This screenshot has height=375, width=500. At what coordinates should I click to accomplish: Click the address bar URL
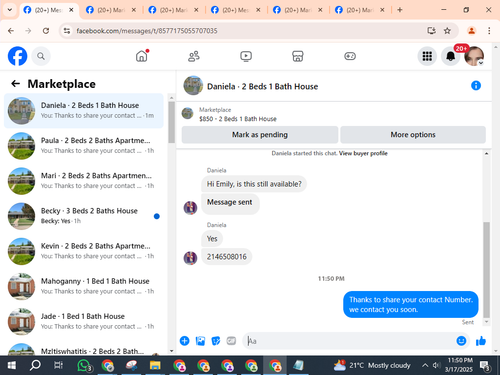click(147, 31)
